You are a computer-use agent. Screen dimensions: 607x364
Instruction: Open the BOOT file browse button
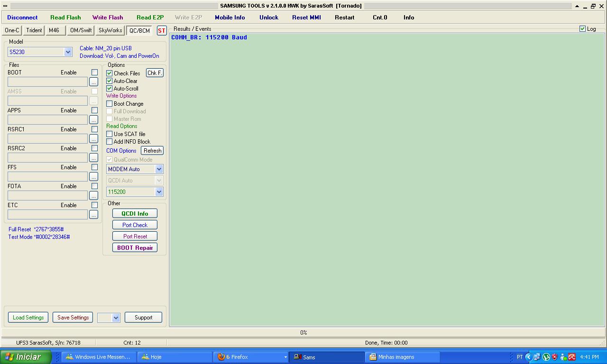point(93,82)
